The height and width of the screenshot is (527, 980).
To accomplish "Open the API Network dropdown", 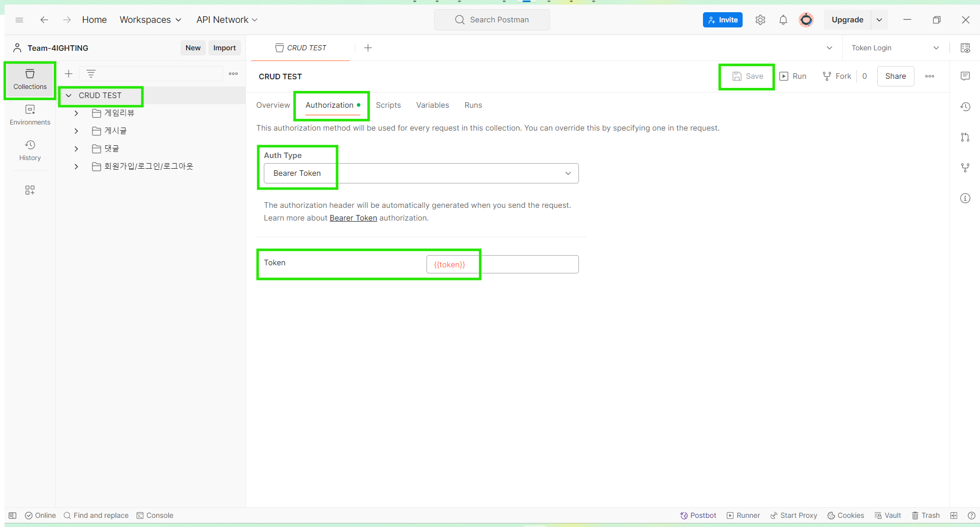I will click(x=227, y=20).
